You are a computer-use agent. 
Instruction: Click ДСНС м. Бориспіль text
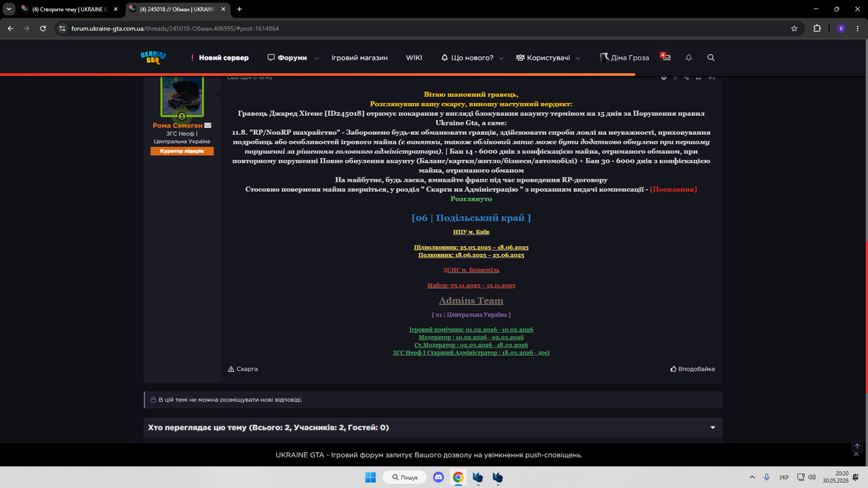(x=471, y=270)
